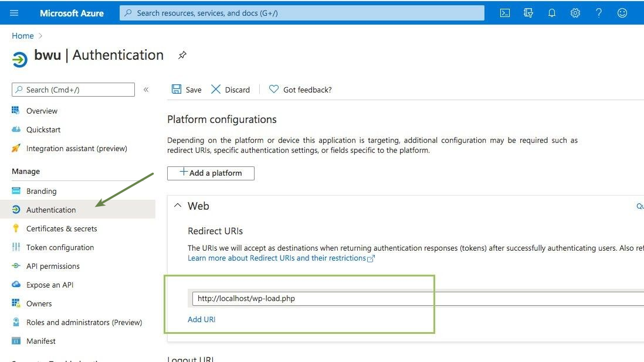Viewport: 644px width, 362px height.
Task: Click the Token configuration bars icon
Action: point(16,247)
